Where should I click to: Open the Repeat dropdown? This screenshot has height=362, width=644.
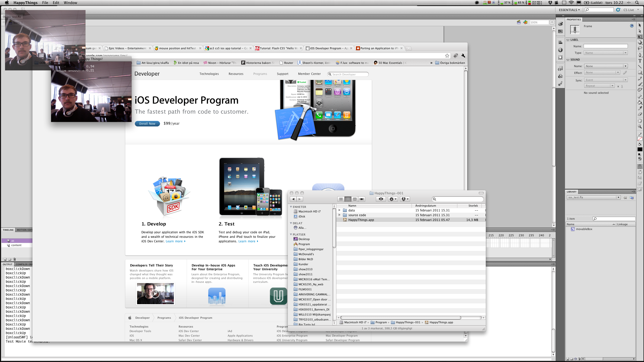click(599, 86)
